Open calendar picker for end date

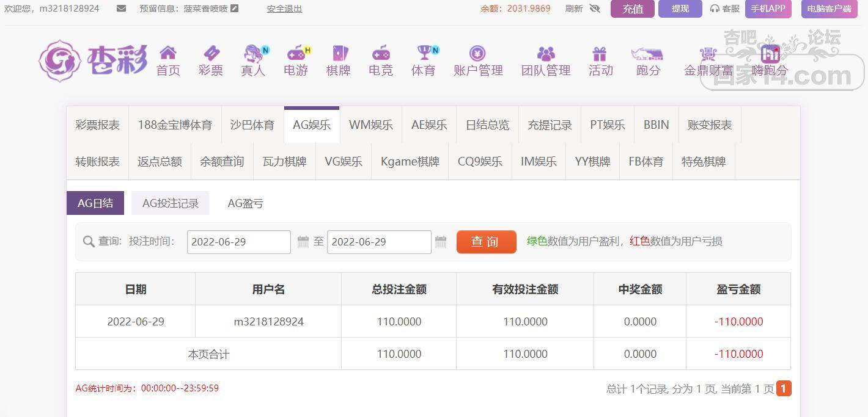pos(441,242)
